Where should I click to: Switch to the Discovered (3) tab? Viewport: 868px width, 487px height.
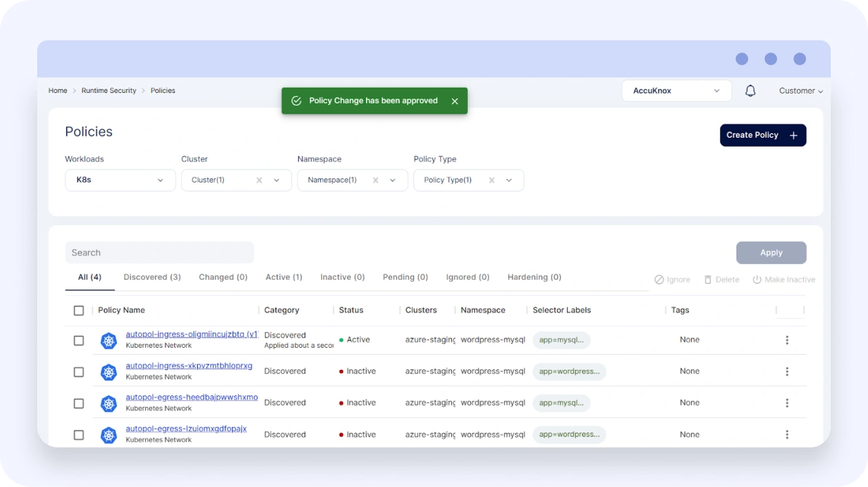[152, 277]
